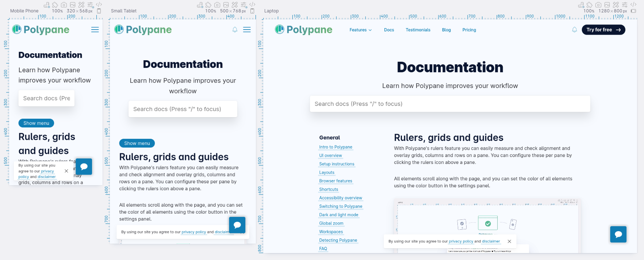Dismiss cookie notice in Laptop pane

[x=509, y=241]
